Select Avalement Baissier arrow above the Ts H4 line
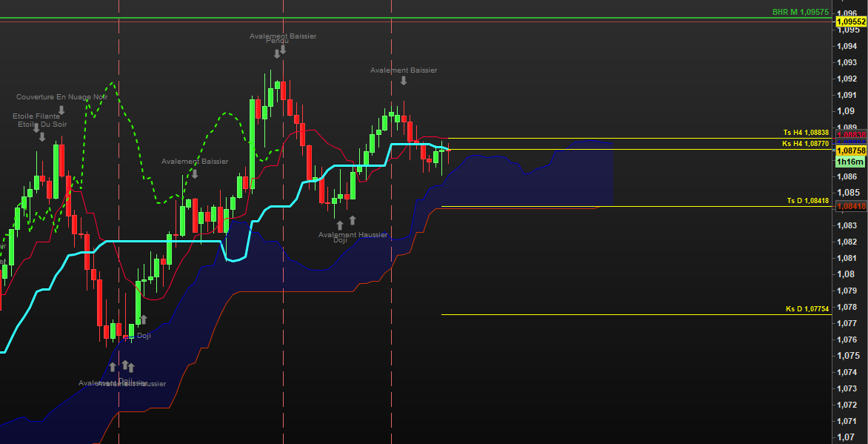Image resolution: width=868 pixels, height=444 pixels. pos(403,81)
